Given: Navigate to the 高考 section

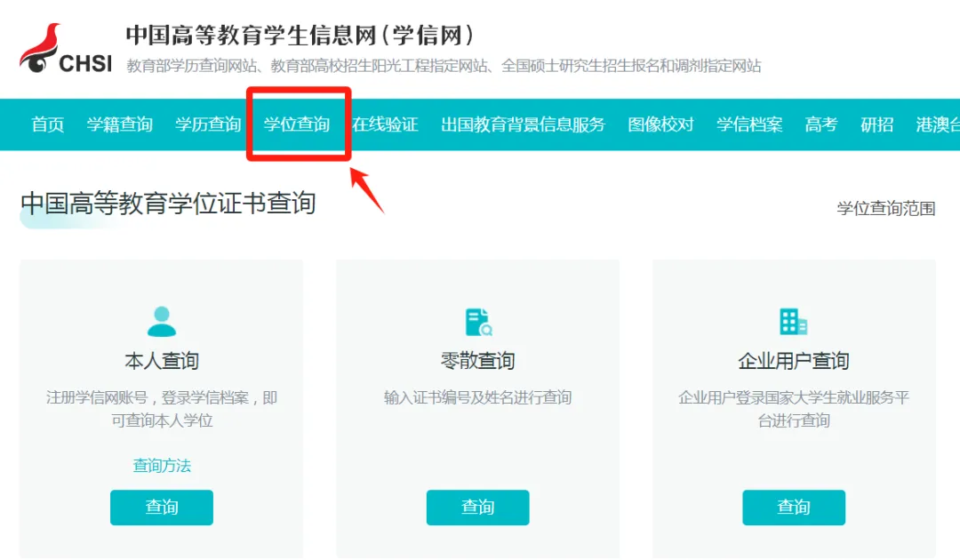Looking at the screenshot, I should pyautogui.click(x=820, y=124).
